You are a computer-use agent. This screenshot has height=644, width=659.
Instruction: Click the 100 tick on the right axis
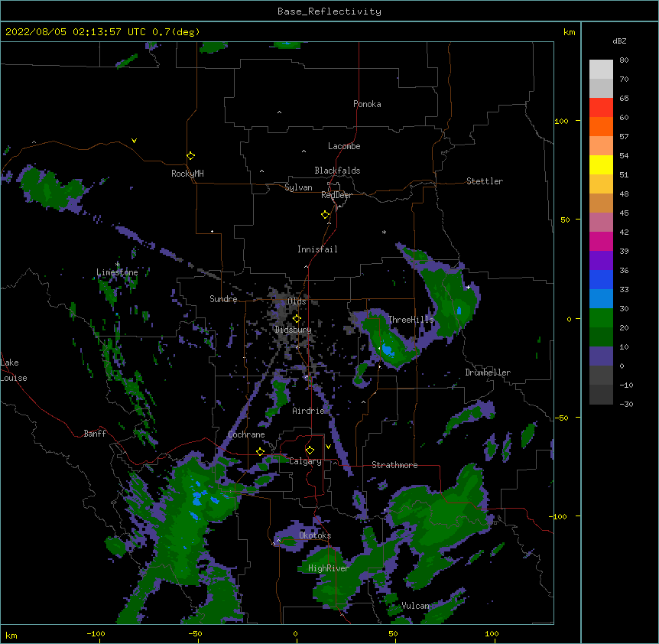click(561, 121)
